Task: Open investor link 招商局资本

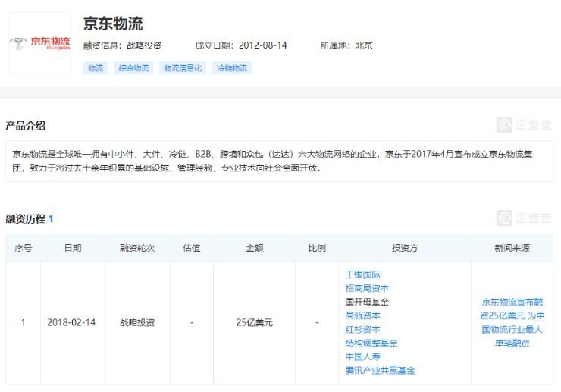Action: click(368, 288)
